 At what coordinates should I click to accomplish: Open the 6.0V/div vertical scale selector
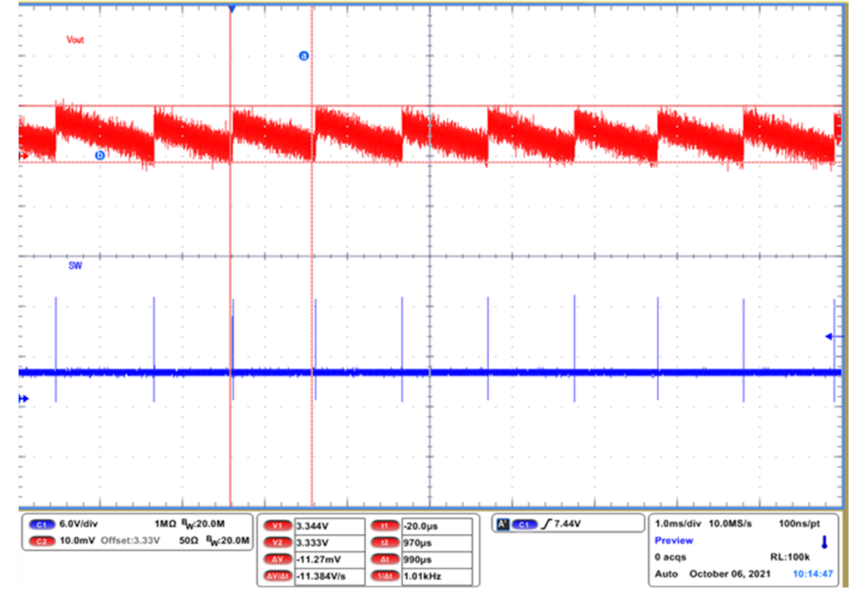point(77,523)
